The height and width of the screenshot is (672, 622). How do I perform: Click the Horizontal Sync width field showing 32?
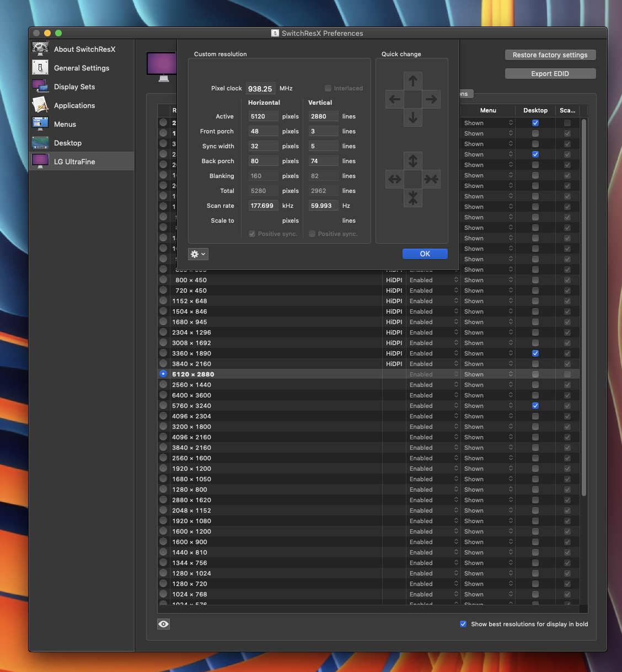click(x=263, y=146)
